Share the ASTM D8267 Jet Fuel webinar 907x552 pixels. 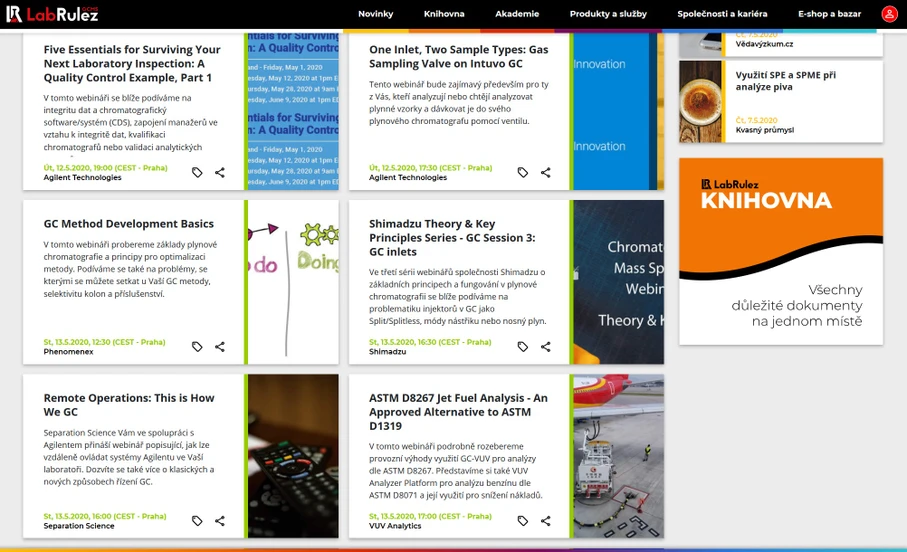(545, 521)
